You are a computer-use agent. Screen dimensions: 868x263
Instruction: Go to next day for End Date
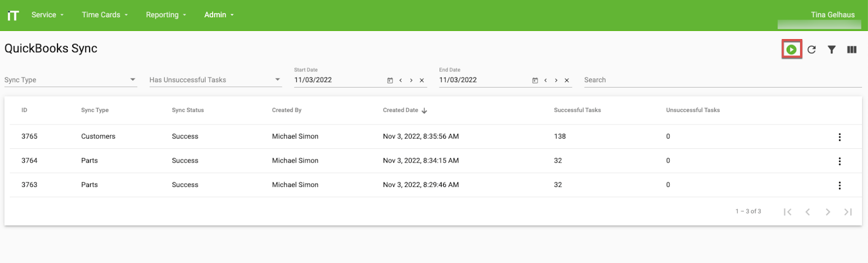[556, 80]
